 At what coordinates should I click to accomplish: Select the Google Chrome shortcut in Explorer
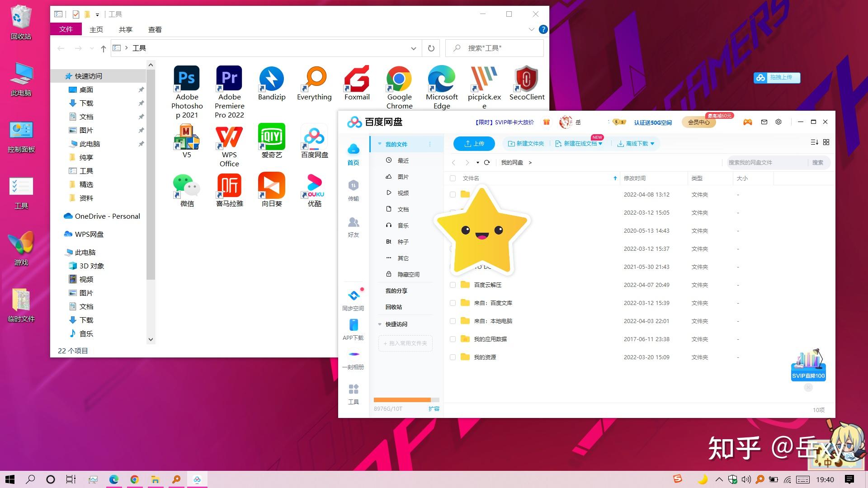[399, 88]
